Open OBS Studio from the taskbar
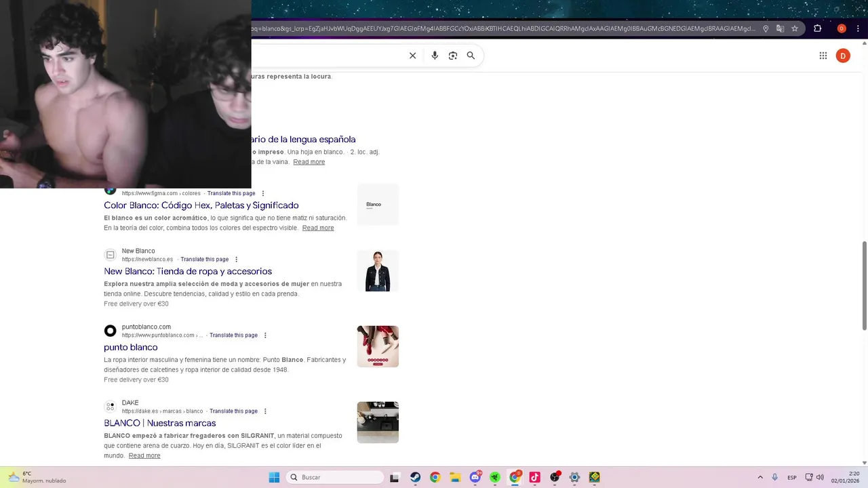868x488 pixels. [x=555, y=477]
